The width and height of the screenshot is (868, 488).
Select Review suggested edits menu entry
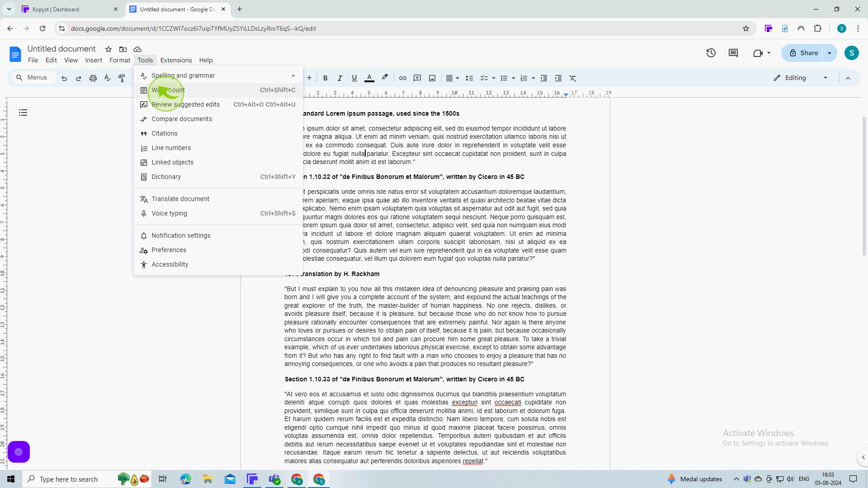pyautogui.click(x=218, y=104)
